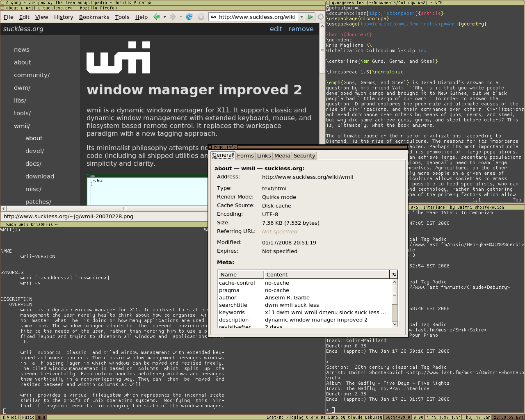Click the 'remove' link on suckless.org header
This screenshot has width=525, height=420.
(x=301, y=29)
